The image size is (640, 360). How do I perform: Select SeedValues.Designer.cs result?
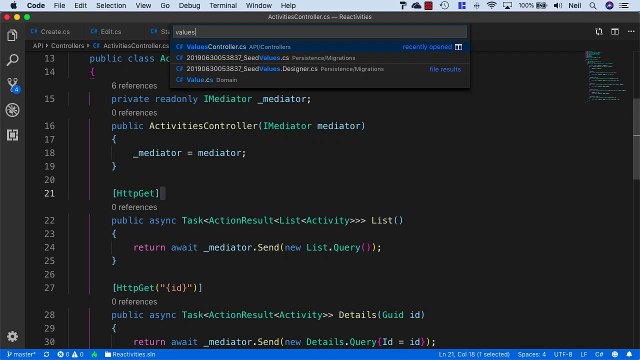click(x=320, y=69)
